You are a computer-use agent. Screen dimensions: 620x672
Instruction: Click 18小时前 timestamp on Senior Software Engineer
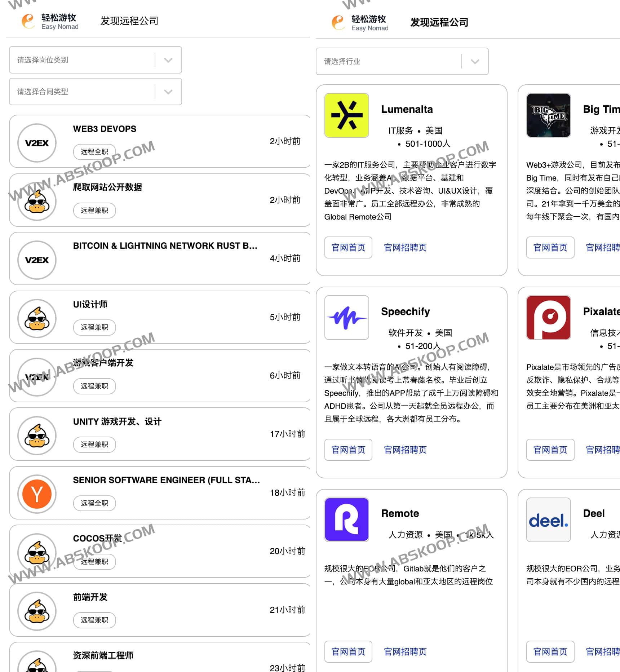287,493
